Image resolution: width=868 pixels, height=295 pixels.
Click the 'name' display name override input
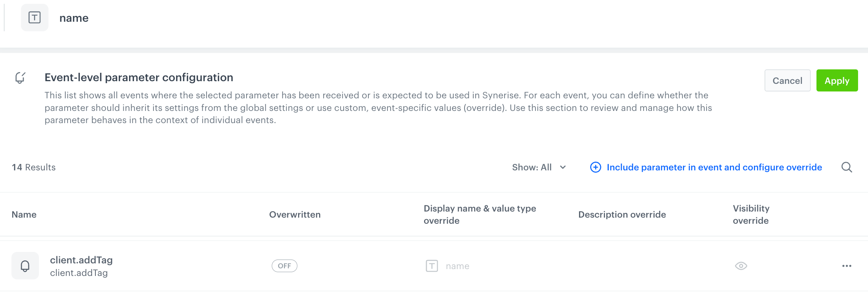458,266
